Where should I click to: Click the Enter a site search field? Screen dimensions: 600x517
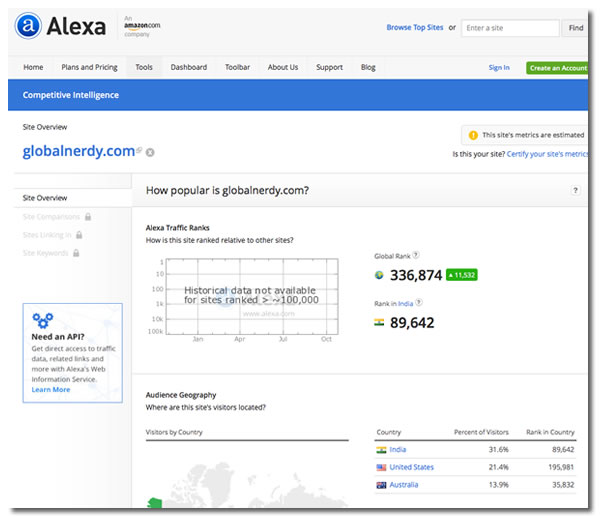coord(511,28)
